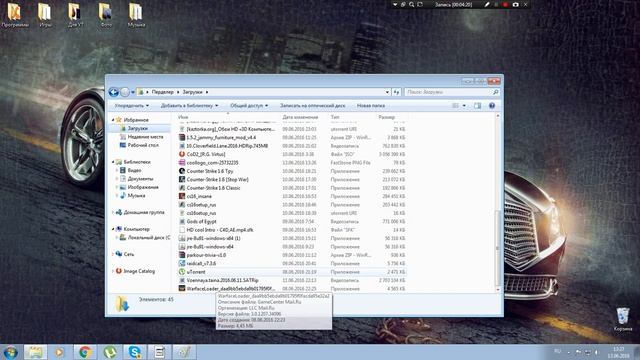Click the Загрузки breadcrumb in address bar
Image resolution: width=640 pixels, height=360 pixels.
[x=192, y=92]
